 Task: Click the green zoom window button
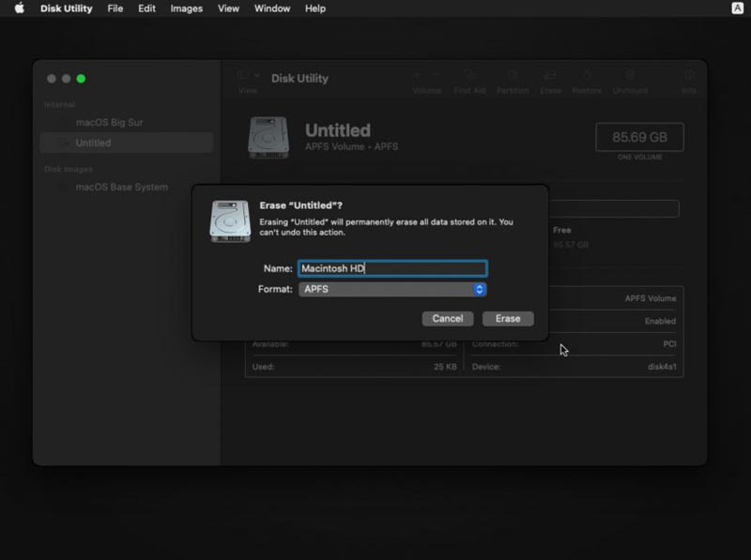pos(81,79)
